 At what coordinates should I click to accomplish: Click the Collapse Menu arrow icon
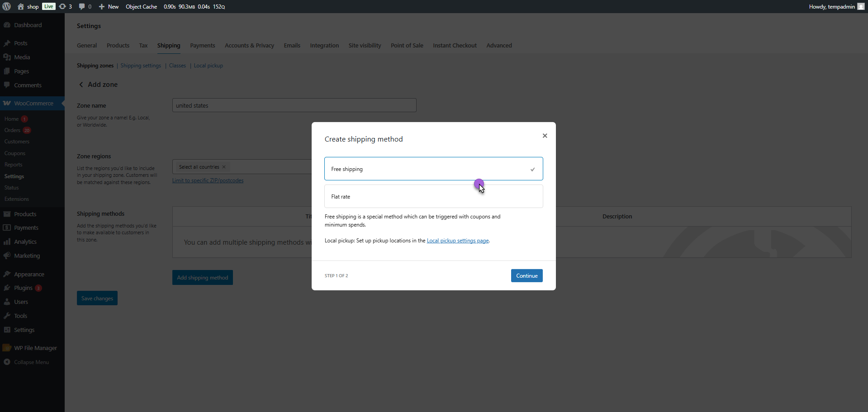(7, 362)
